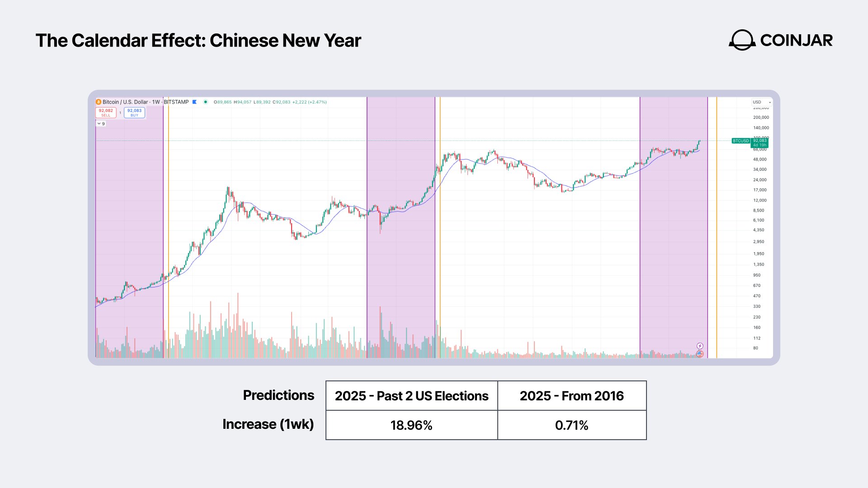Viewport: 868px width, 488px height.
Task: Click the 18.96% increase value cell
Action: click(411, 425)
